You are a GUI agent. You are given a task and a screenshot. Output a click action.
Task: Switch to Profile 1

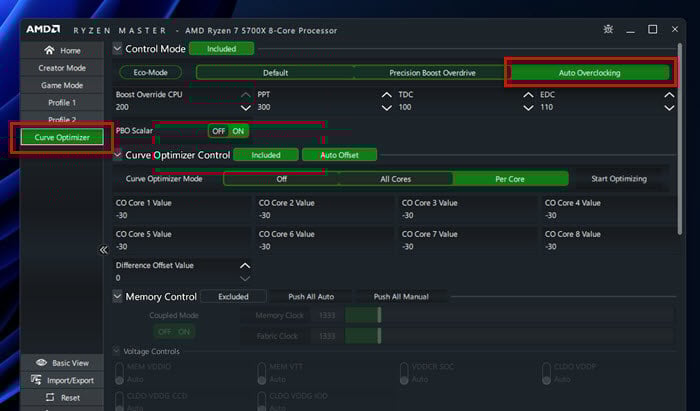62,103
